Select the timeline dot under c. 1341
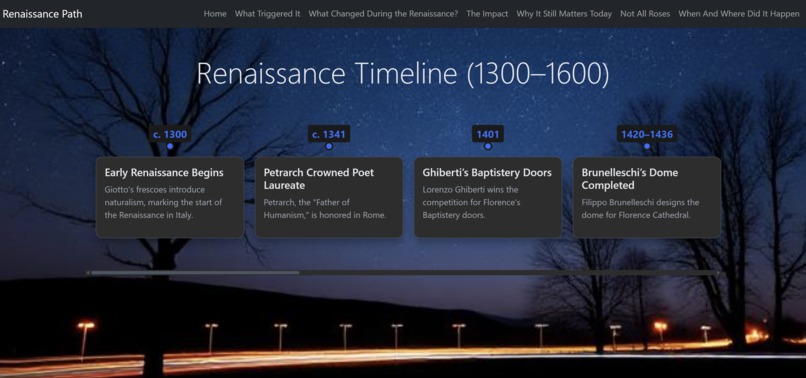 (329, 146)
